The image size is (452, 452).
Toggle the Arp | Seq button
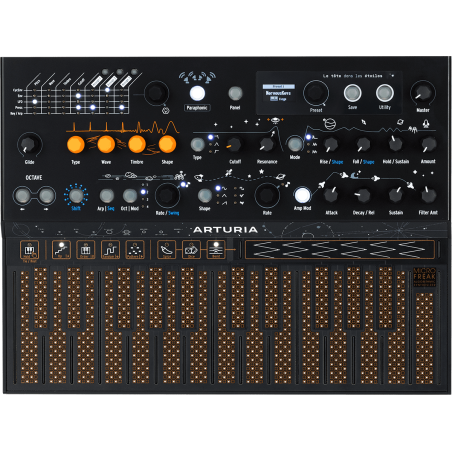[x=107, y=196]
